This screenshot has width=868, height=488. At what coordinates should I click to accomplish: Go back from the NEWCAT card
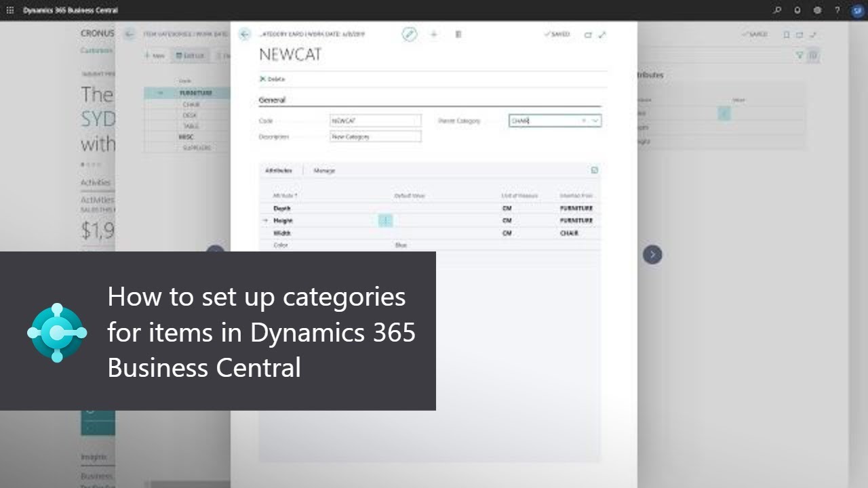245,35
